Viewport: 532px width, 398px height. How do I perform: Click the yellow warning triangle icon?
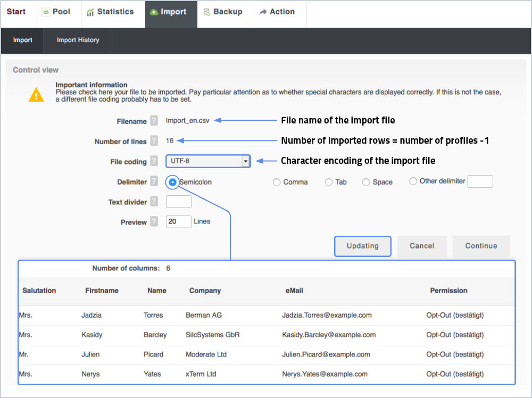coord(36,95)
